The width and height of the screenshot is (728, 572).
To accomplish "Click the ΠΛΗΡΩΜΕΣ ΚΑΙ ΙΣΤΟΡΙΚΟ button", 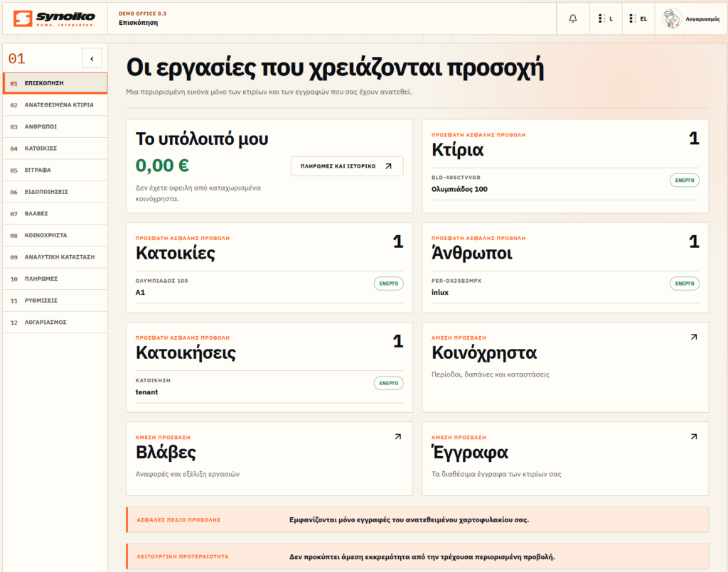I will tap(347, 166).
